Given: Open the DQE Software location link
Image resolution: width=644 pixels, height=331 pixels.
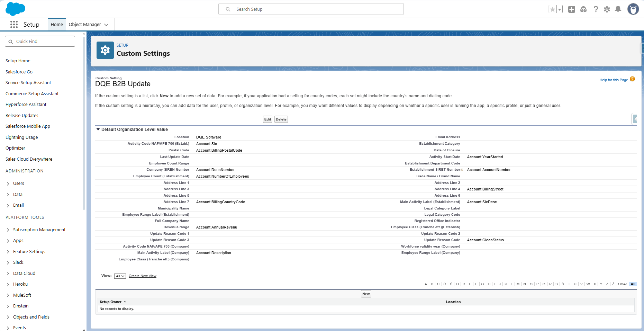Looking at the screenshot, I should click(x=209, y=137).
